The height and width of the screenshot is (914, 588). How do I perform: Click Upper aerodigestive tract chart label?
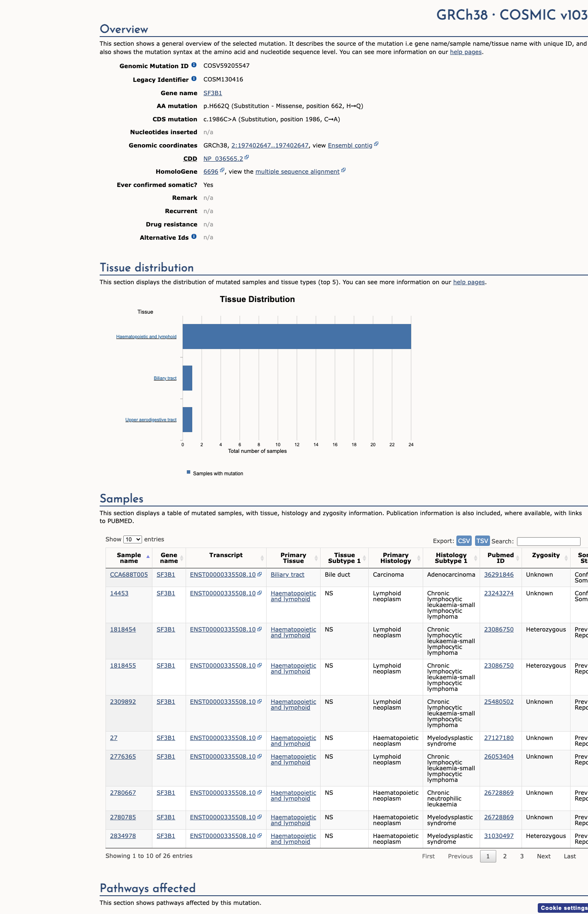151,420
